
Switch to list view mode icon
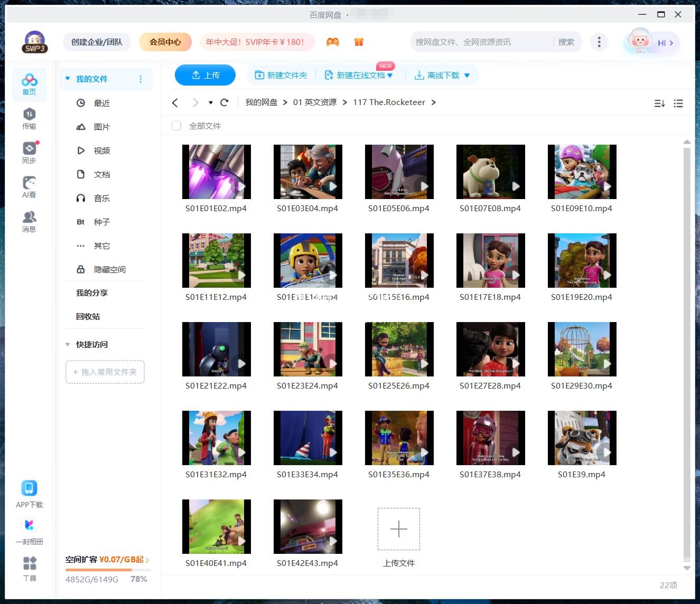(678, 103)
